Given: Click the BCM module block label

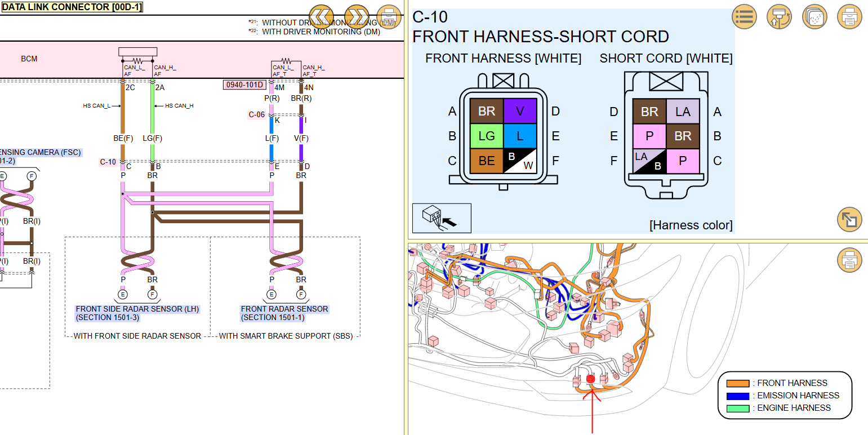Looking at the screenshot, I should pos(29,59).
